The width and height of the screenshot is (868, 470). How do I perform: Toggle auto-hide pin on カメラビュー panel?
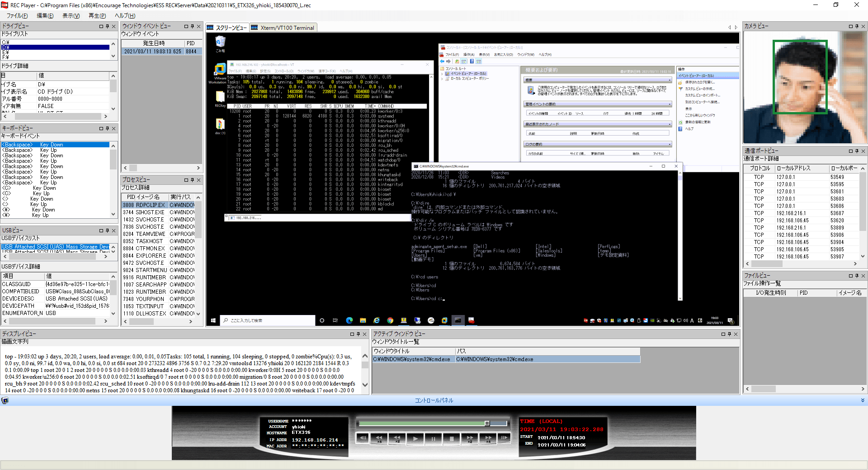857,26
